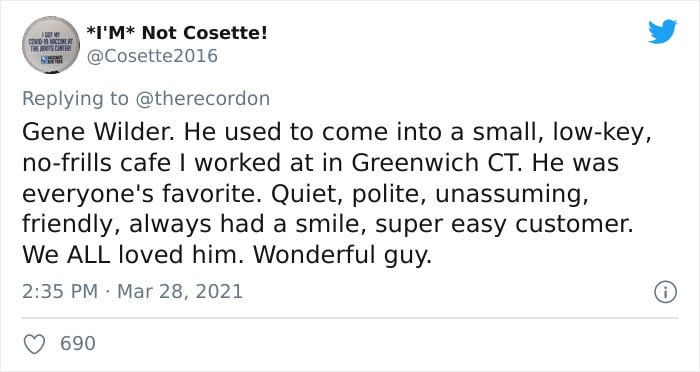
Task: Like the tweet with the heart icon
Action: [34, 344]
